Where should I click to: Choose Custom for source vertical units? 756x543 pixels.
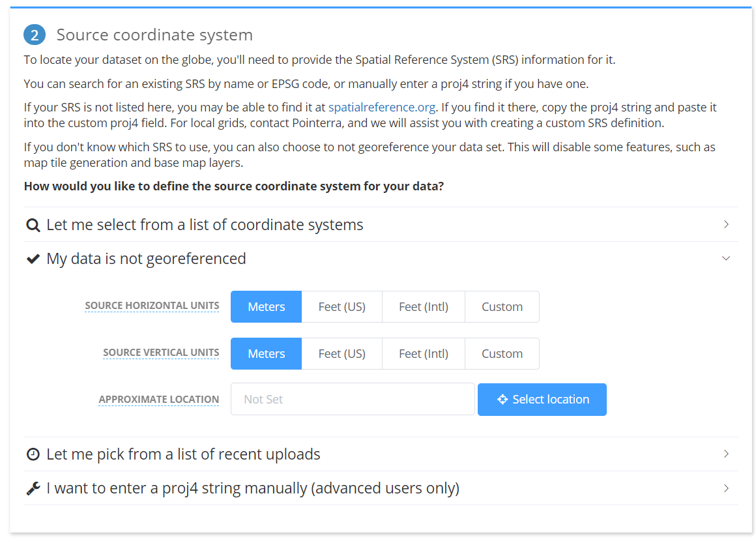502,354
